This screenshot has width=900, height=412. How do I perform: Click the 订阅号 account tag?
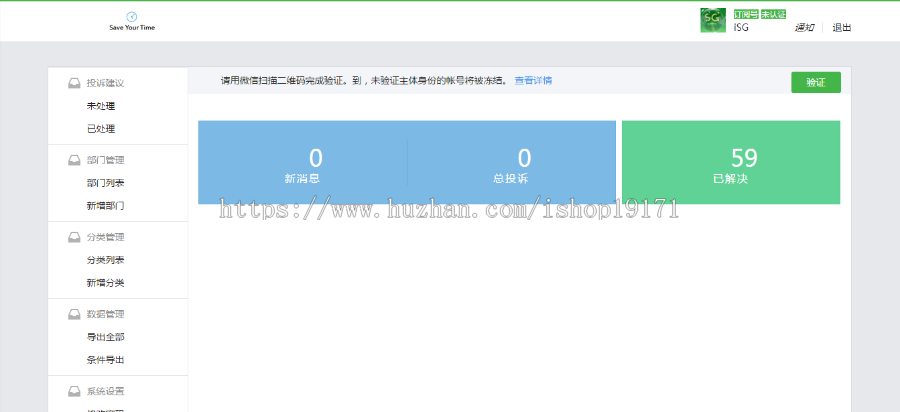click(x=746, y=14)
